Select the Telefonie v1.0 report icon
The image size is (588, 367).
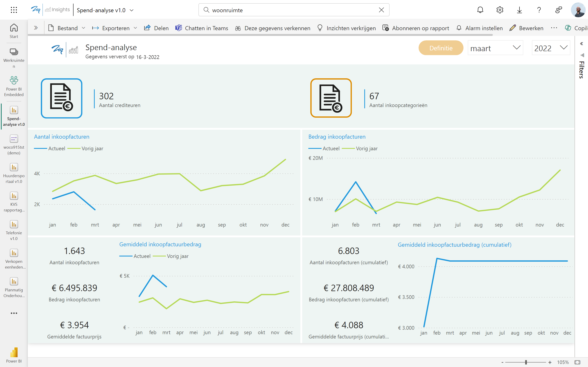point(14,224)
